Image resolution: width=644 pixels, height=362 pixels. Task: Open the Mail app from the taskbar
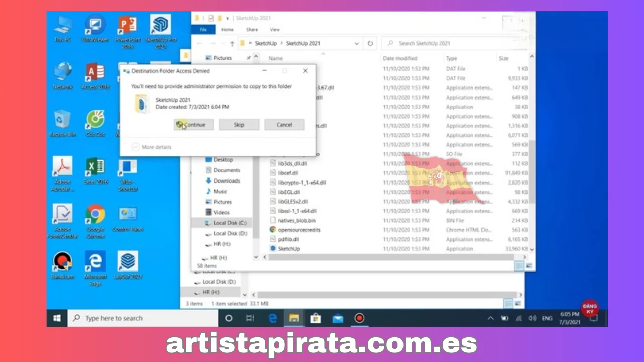[338, 318]
